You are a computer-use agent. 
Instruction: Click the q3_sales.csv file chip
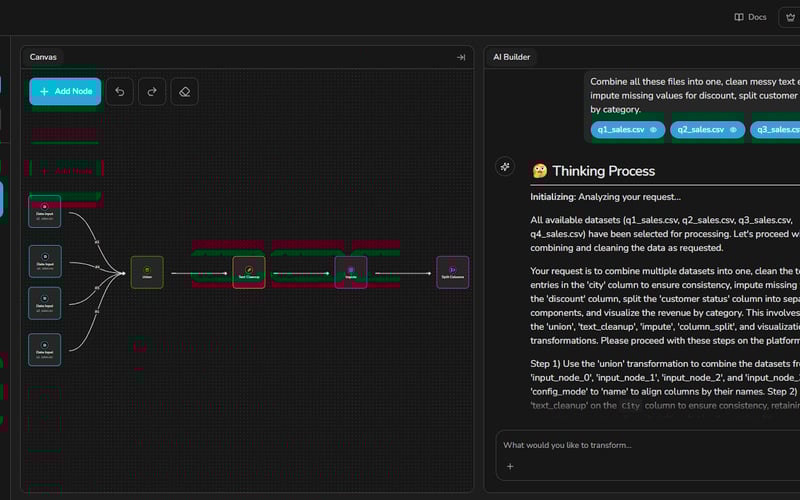(776, 130)
